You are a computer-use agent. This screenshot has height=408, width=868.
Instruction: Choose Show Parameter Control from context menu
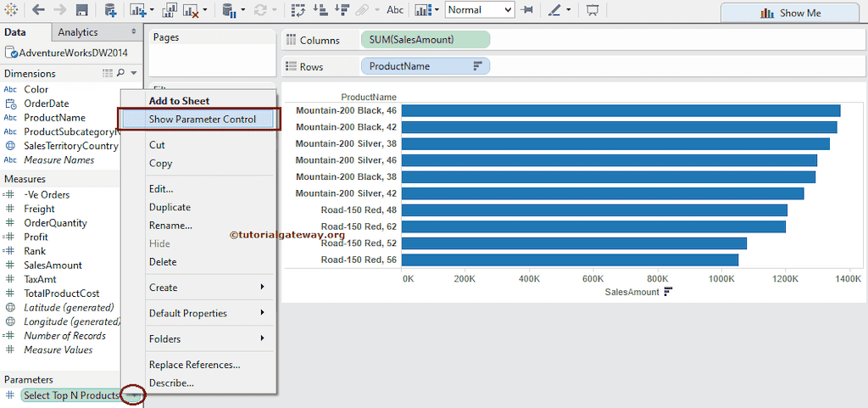pos(202,120)
